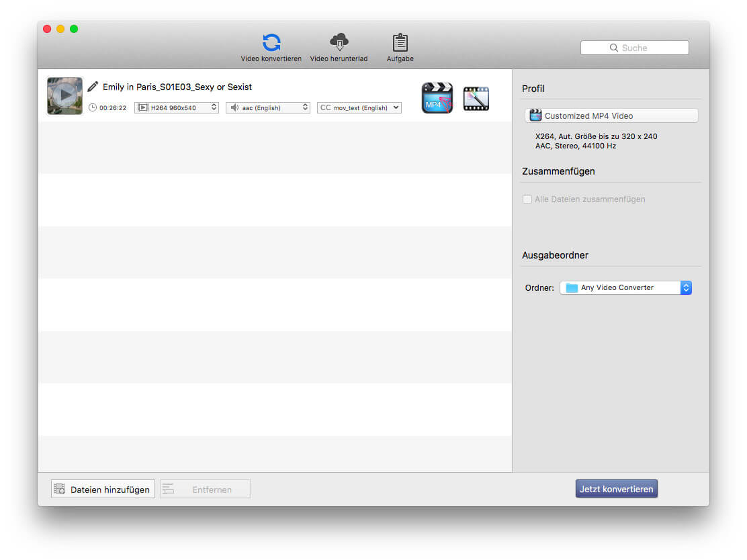The height and width of the screenshot is (560, 747).
Task: Click the list icon beside Entfernen
Action: (168, 489)
